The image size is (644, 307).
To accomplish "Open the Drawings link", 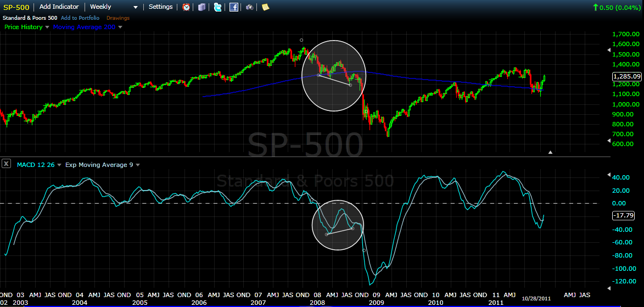I will [118, 18].
